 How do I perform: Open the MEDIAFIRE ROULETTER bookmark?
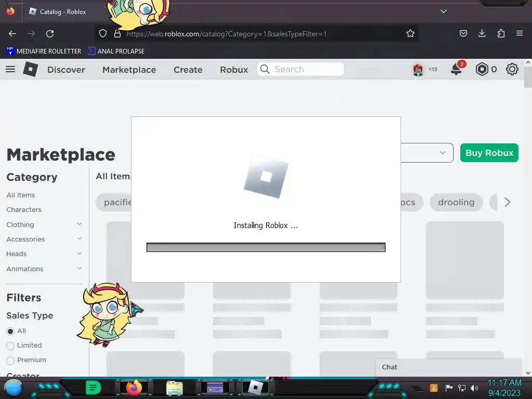tap(44, 51)
